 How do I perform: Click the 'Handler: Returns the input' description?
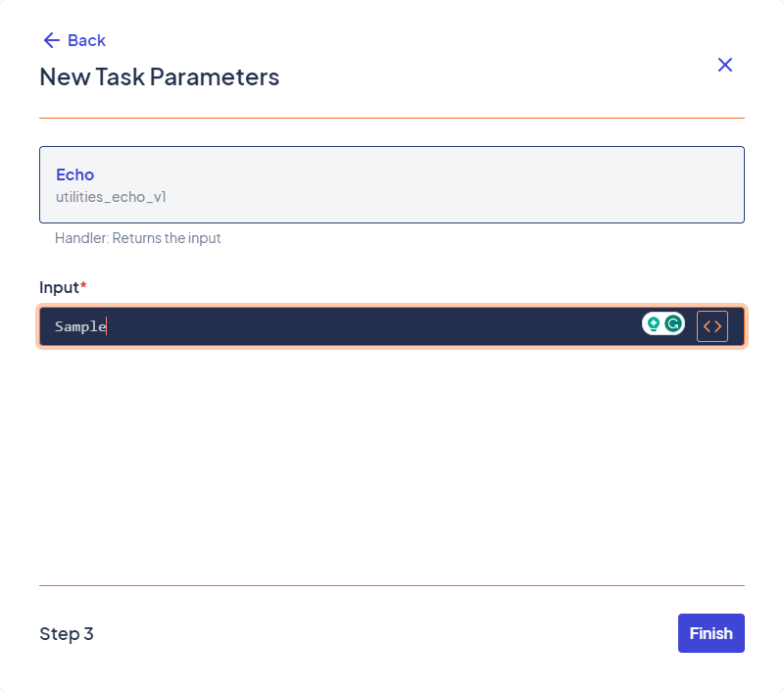137,238
